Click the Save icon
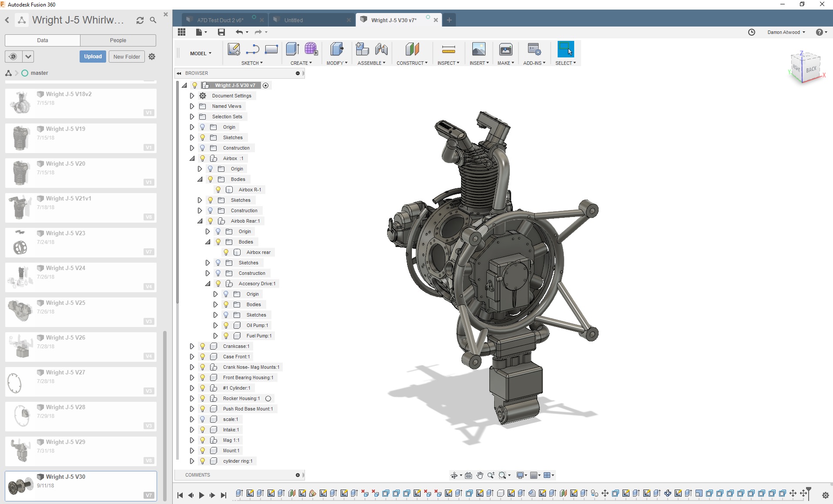The height and width of the screenshot is (504, 833). click(221, 32)
